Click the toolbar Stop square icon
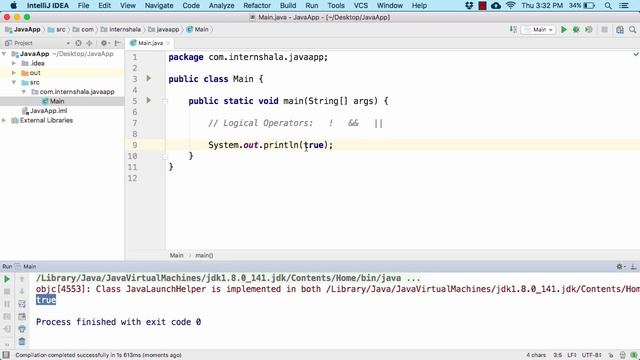Screen dimensions: 640x360 click(x=604, y=29)
